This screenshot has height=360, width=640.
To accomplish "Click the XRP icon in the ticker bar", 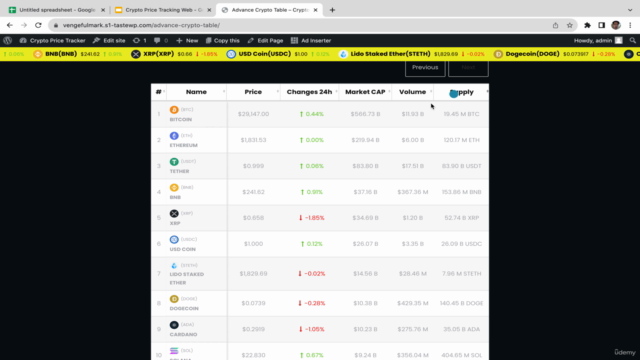I will point(136,54).
